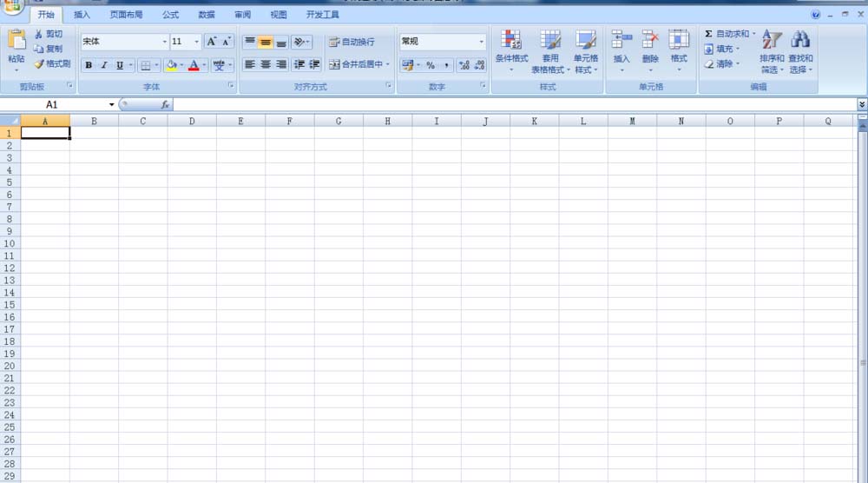Screen dimensions: 868x483
Task: Apply comma thousands separator style
Action: (x=446, y=65)
